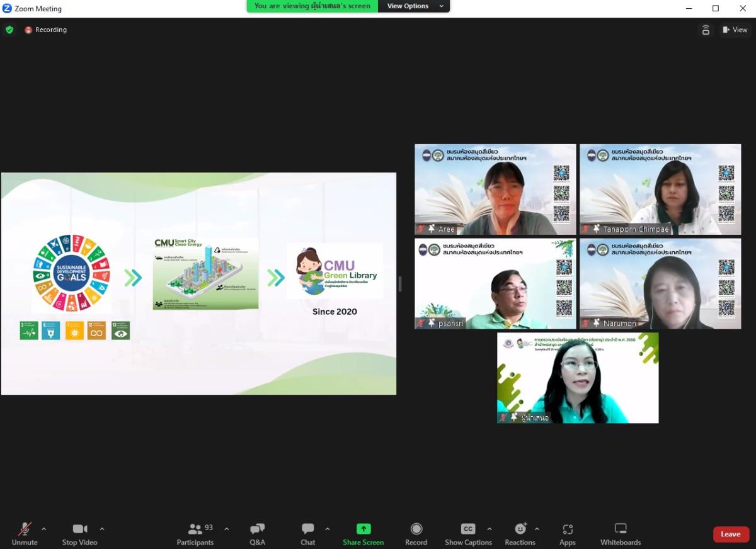This screenshot has width=756, height=549.
Task: Open the Q&A panel
Action: click(x=257, y=534)
